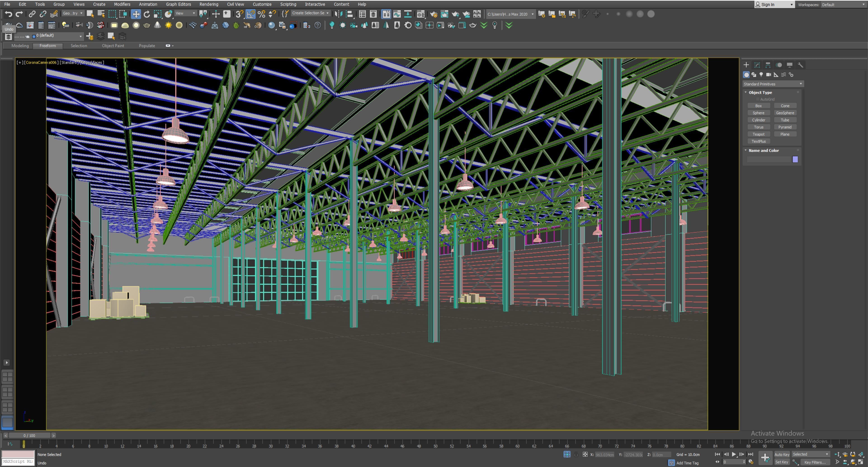
Task: Click the Corona Sun icon
Action: (x=168, y=25)
